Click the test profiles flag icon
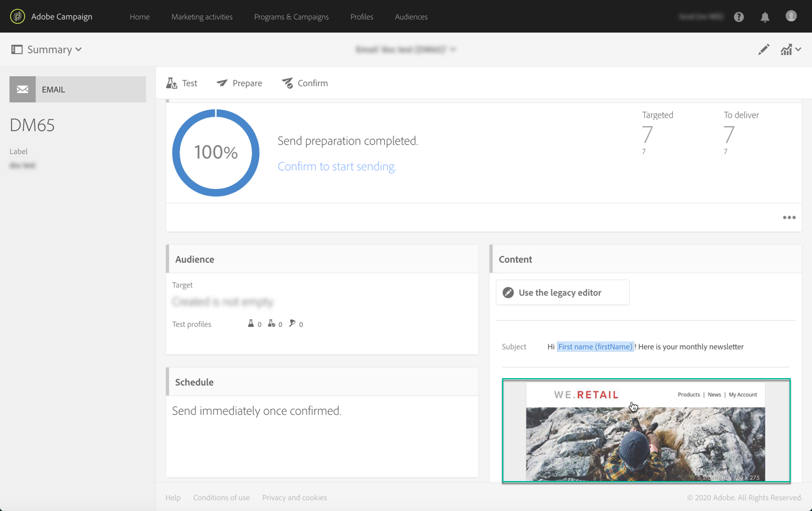The width and height of the screenshot is (812, 511). point(292,323)
